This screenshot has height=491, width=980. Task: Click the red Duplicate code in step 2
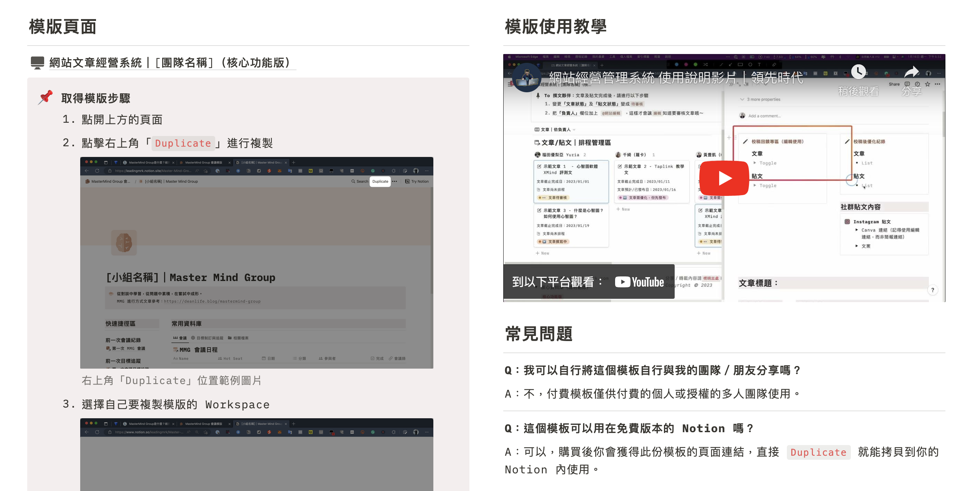183,143
